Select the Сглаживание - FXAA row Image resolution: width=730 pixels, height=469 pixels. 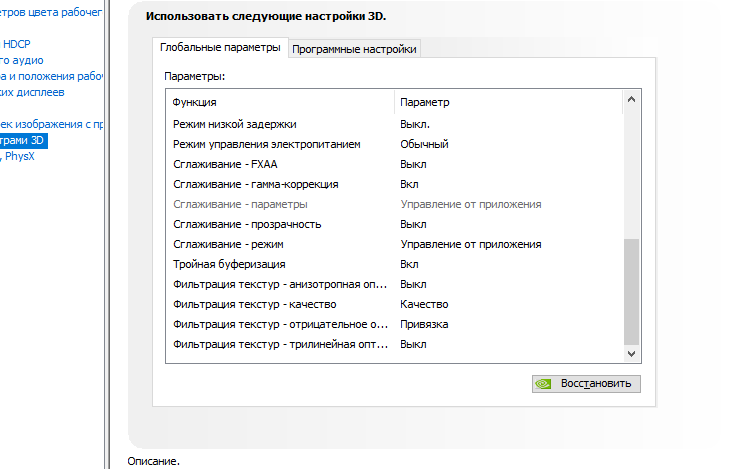[x=394, y=164]
